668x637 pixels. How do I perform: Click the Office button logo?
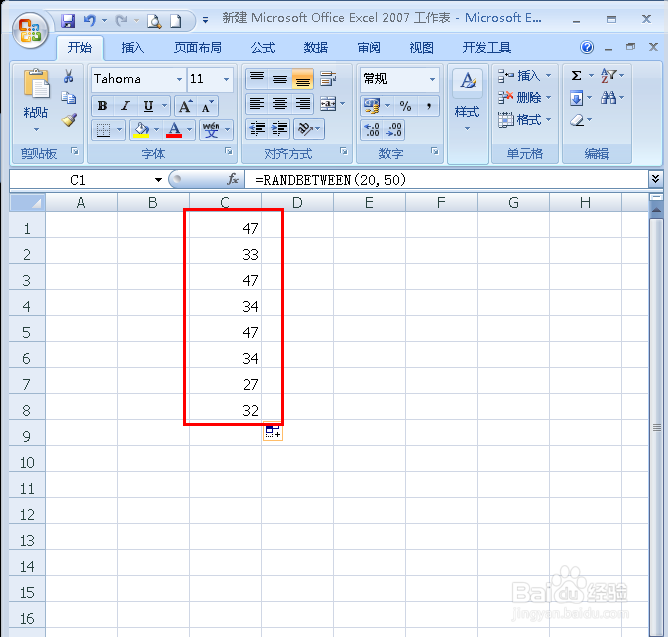tap(30, 31)
